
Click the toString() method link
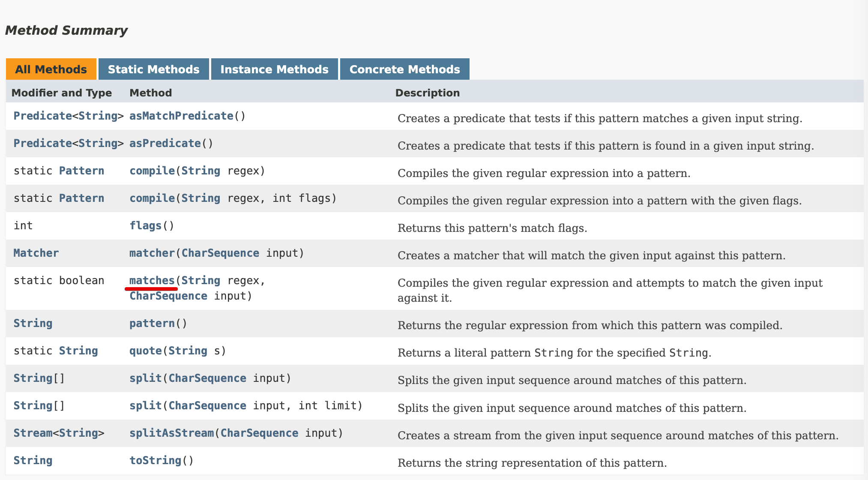pos(155,461)
